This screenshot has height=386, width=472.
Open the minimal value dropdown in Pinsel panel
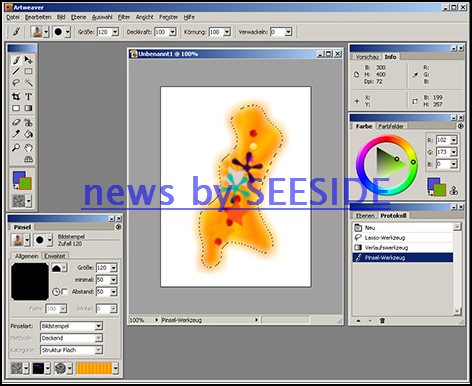click(113, 280)
